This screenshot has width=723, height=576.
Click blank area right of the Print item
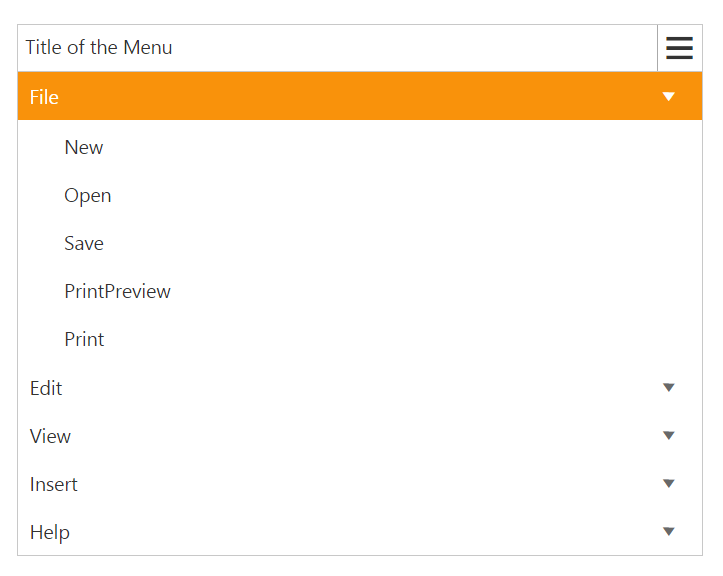[400, 340]
